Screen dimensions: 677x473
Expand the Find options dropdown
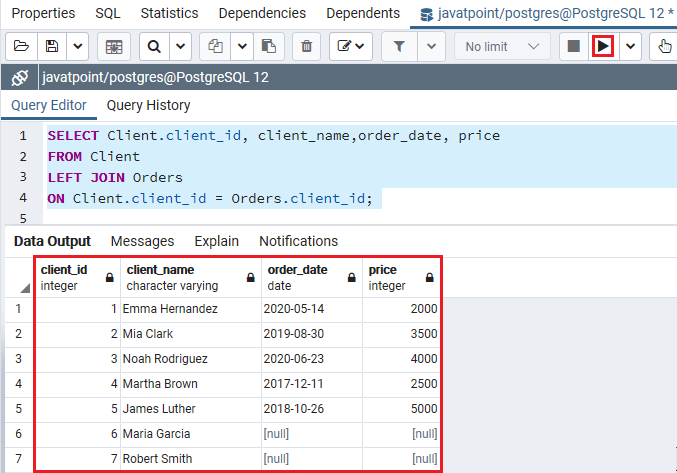pos(180,46)
